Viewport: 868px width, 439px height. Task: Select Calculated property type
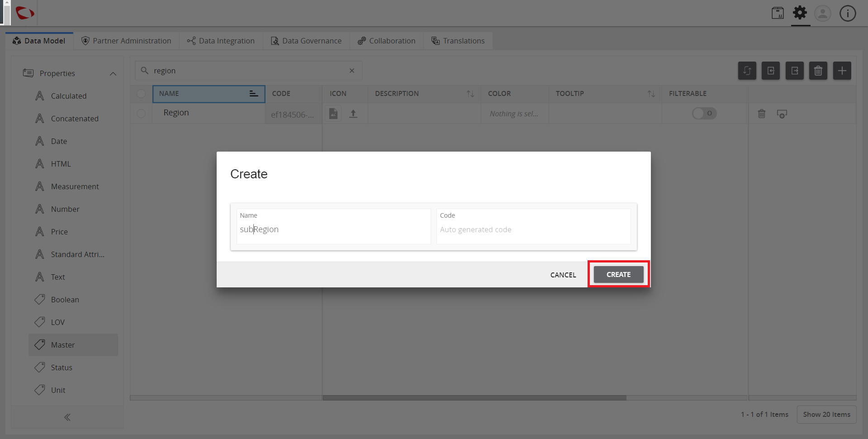(73, 96)
